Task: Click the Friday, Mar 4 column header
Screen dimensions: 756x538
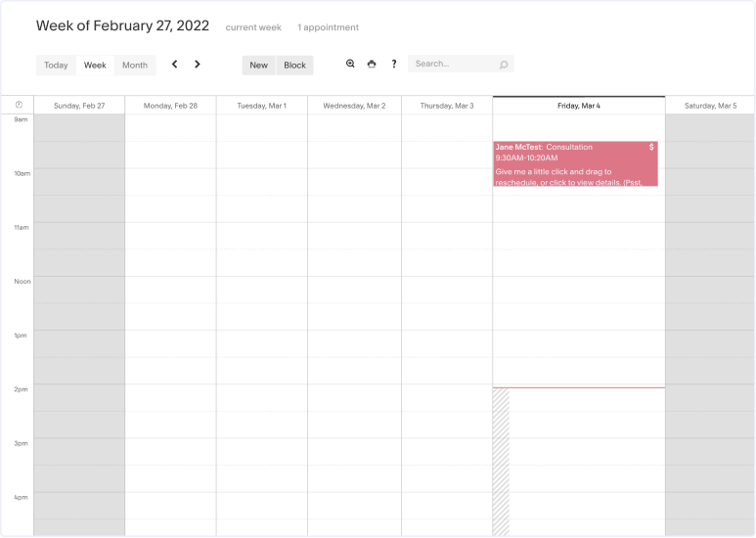Action: click(579, 106)
